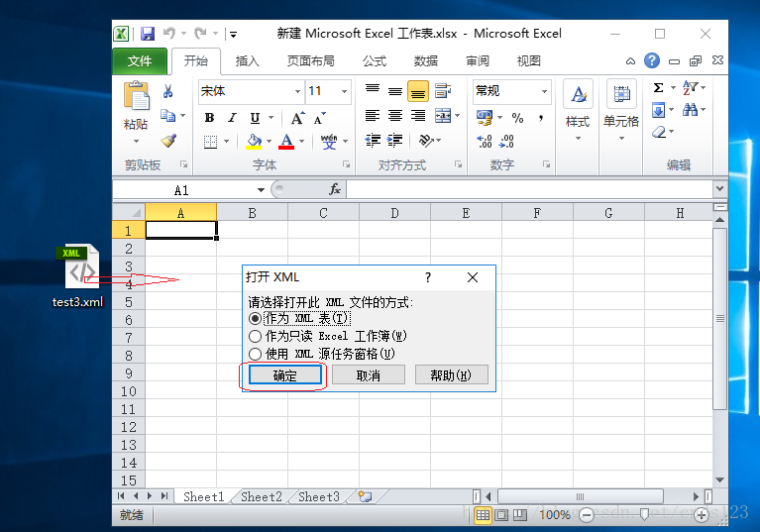Image resolution: width=760 pixels, height=532 pixels.
Task: Open the number format 常规 dropdown
Action: pos(544,91)
